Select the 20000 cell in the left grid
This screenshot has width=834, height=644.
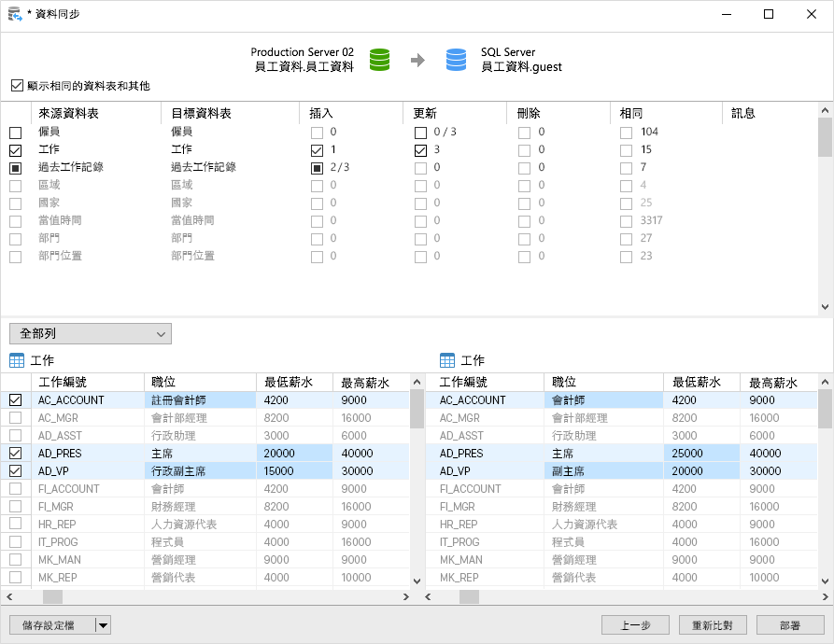click(x=295, y=454)
